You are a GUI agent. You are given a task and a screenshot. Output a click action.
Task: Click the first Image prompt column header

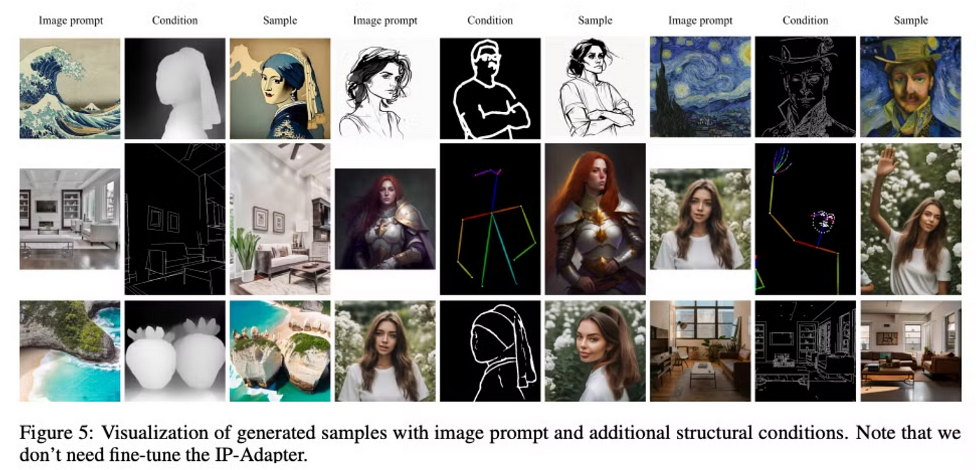tap(71, 20)
